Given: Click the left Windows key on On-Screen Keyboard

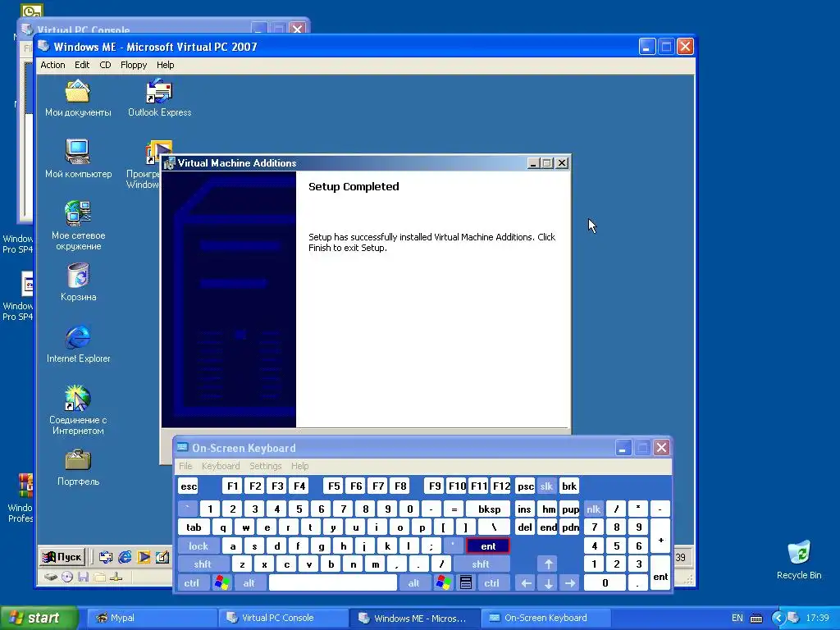Looking at the screenshot, I should click(221, 583).
